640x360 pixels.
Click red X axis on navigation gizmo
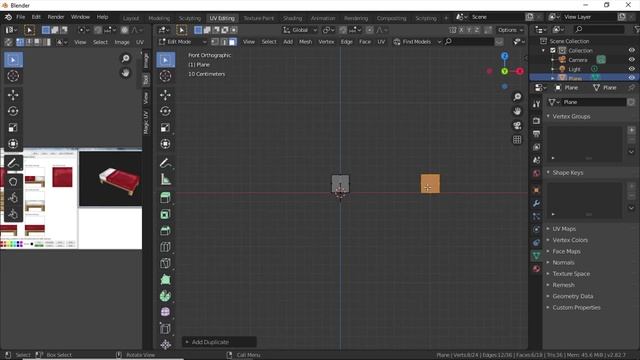point(520,71)
